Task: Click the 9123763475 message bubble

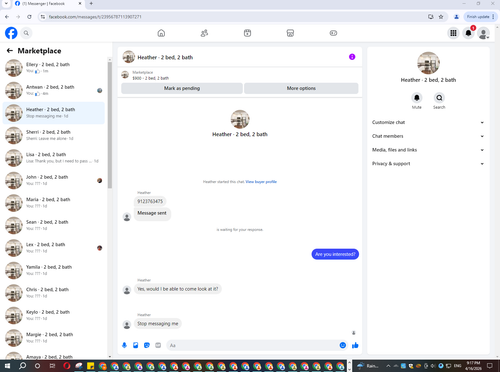Action: [150, 201]
